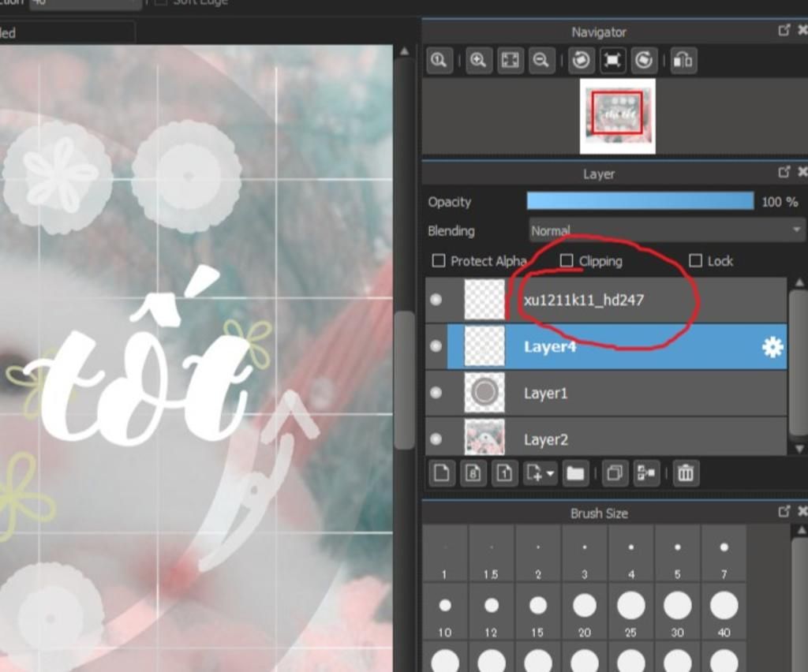Hide Layer1 visibility dot
Viewport: 808px width, 672px height.
click(436, 393)
